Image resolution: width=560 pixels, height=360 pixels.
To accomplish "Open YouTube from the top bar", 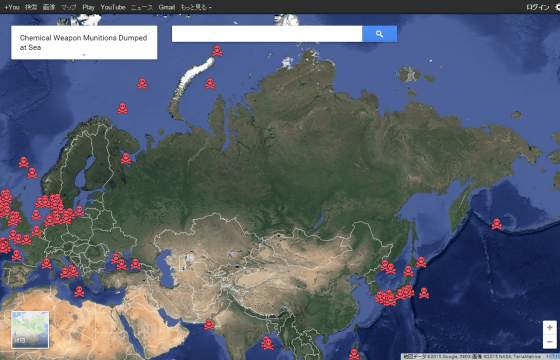I will [x=113, y=7].
